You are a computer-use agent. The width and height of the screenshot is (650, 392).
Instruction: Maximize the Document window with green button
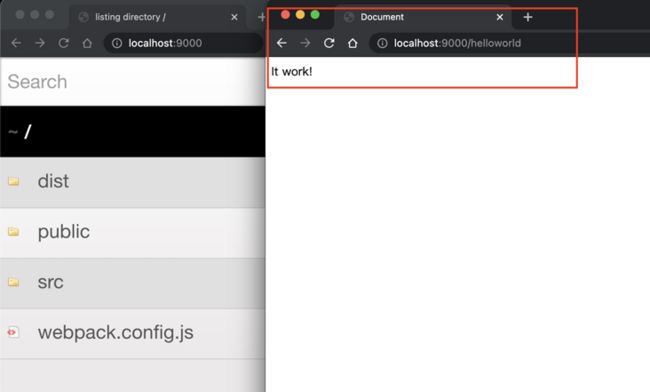[315, 15]
